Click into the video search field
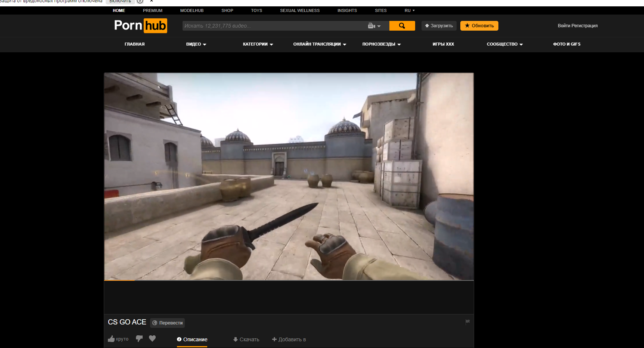The height and width of the screenshot is (348, 644). point(274,26)
